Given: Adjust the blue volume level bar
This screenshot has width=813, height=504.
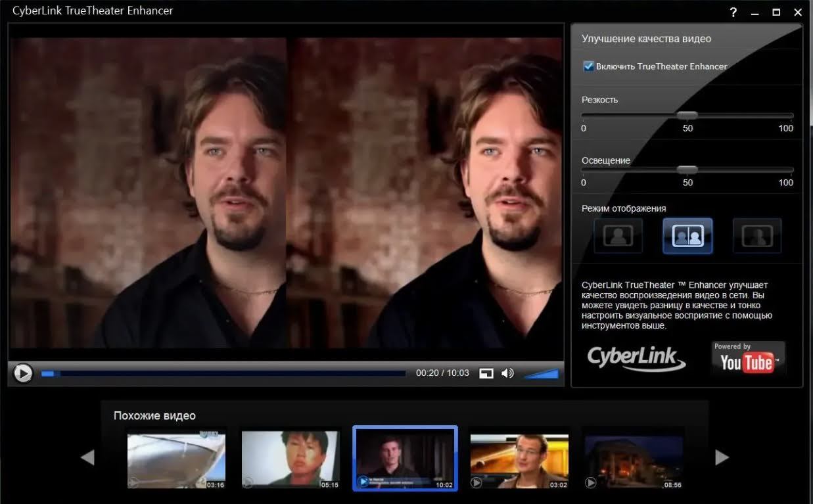Looking at the screenshot, I should pyautogui.click(x=542, y=374).
